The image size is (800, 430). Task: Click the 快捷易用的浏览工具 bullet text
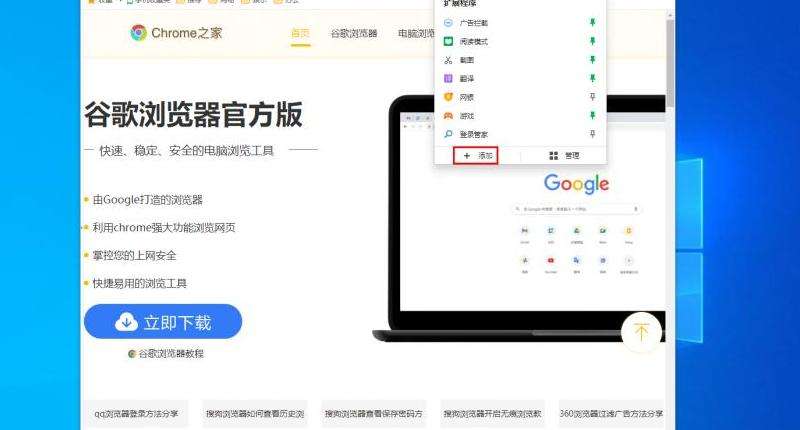point(139,283)
